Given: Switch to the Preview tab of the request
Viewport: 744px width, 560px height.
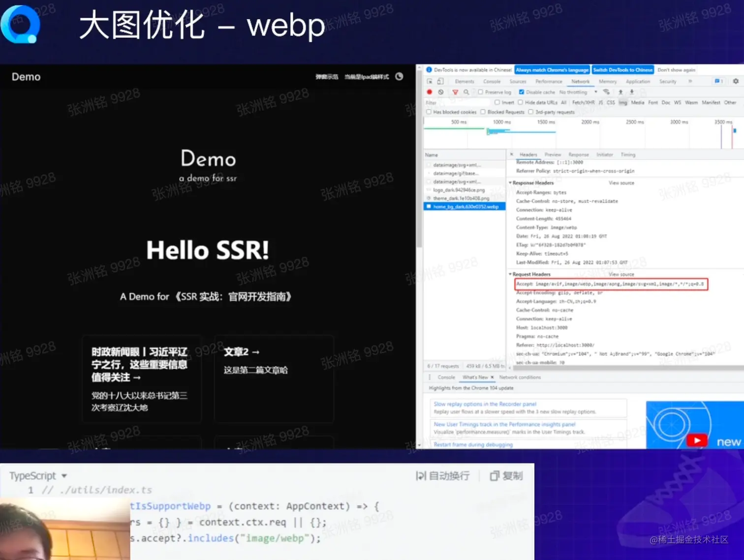Looking at the screenshot, I should coord(553,155).
